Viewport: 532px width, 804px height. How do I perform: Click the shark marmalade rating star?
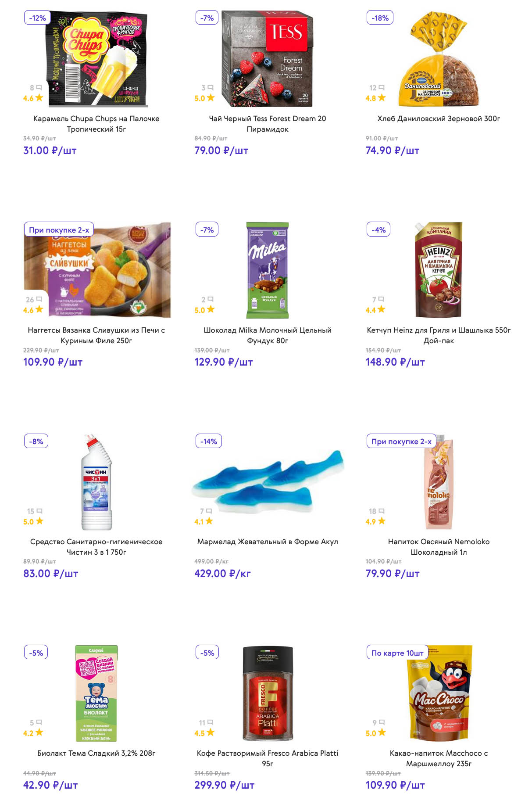(209, 521)
